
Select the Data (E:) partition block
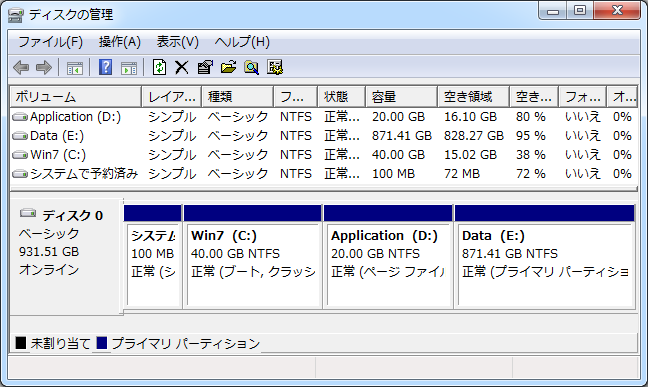click(x=545, y=256)
